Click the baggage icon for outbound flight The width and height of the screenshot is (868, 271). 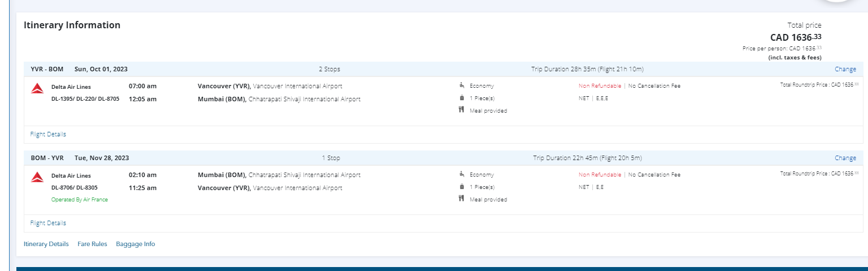click(462, 98)
